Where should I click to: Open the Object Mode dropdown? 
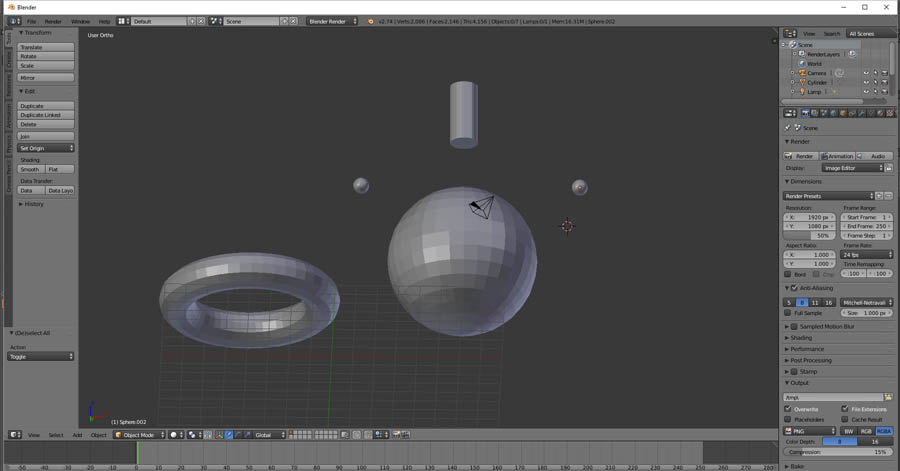138,435
